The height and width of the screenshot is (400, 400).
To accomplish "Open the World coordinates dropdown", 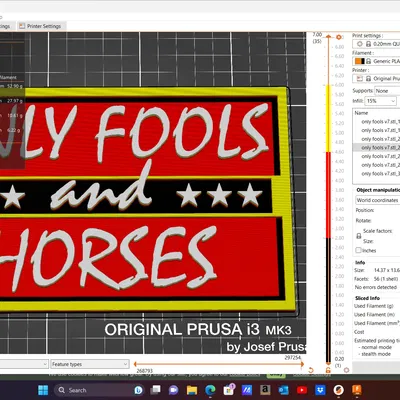I will point(378,200).
